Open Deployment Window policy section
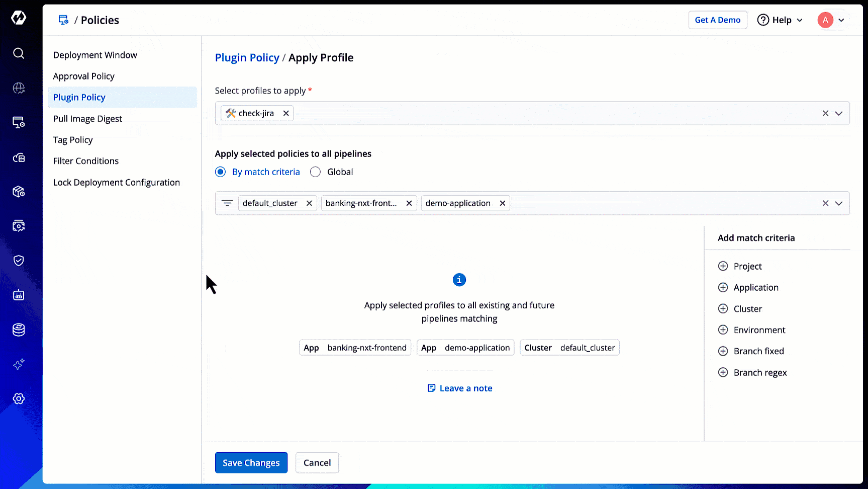The height and width of the screenshot is (489, 868). pos(95,55)
